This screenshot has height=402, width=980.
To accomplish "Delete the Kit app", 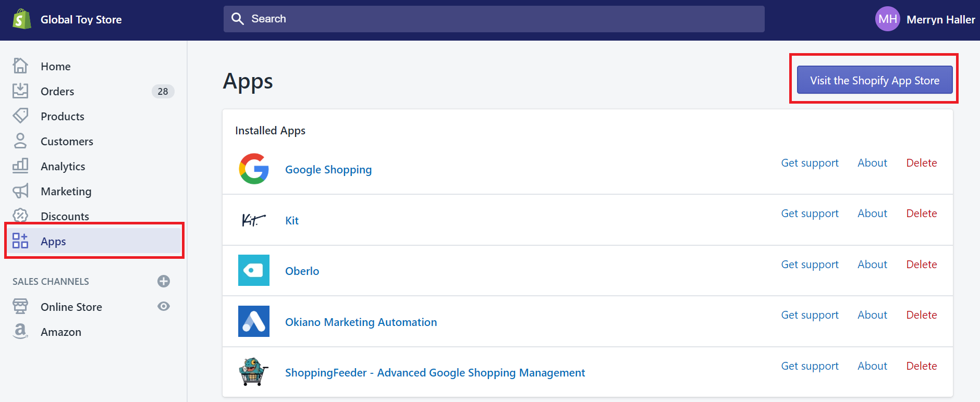I will [921, 213].
